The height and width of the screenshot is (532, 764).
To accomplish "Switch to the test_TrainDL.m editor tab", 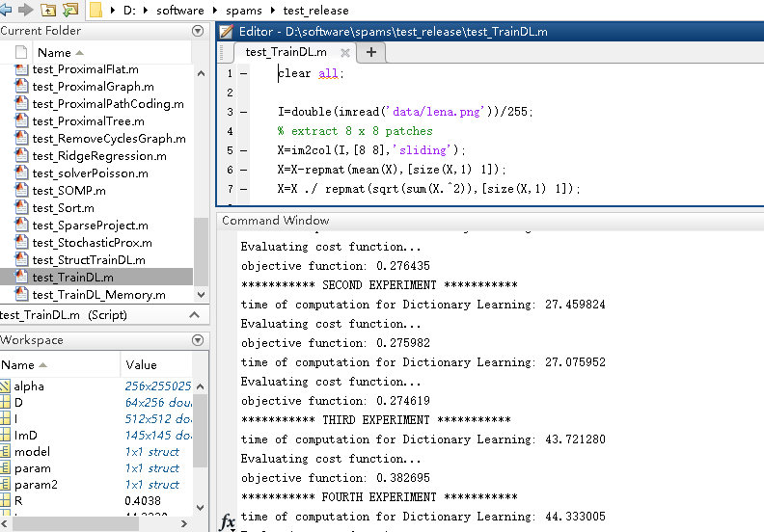I will pyautogui.click(x=286, y=52).
